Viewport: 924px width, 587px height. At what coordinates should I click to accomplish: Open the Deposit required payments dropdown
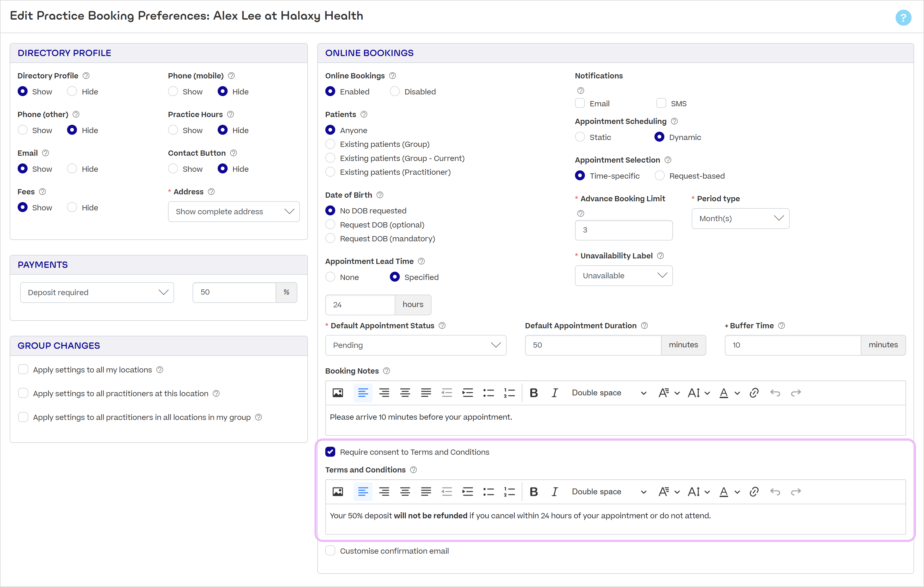[x=97, y=293]
